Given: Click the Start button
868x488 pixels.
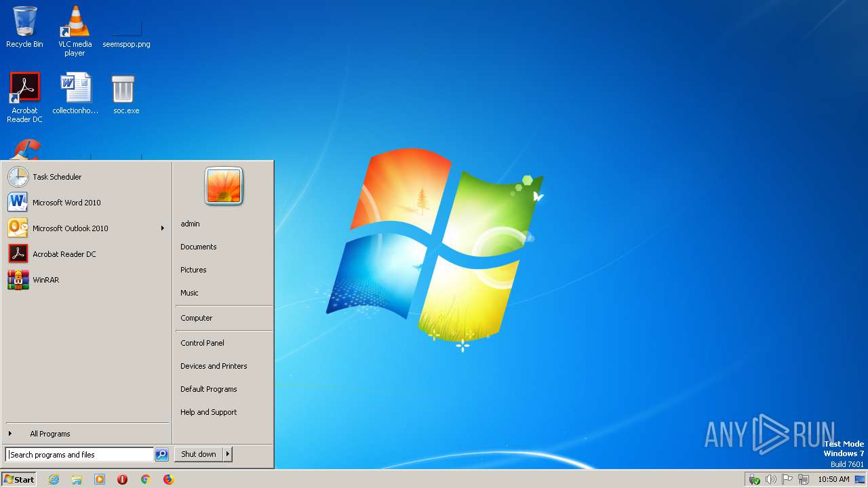Looking at the screenshot, I should pos(19,479).
